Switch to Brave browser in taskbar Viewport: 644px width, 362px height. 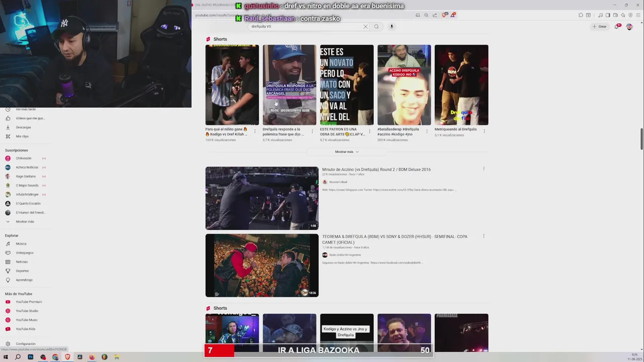click(x=67, y=357)
